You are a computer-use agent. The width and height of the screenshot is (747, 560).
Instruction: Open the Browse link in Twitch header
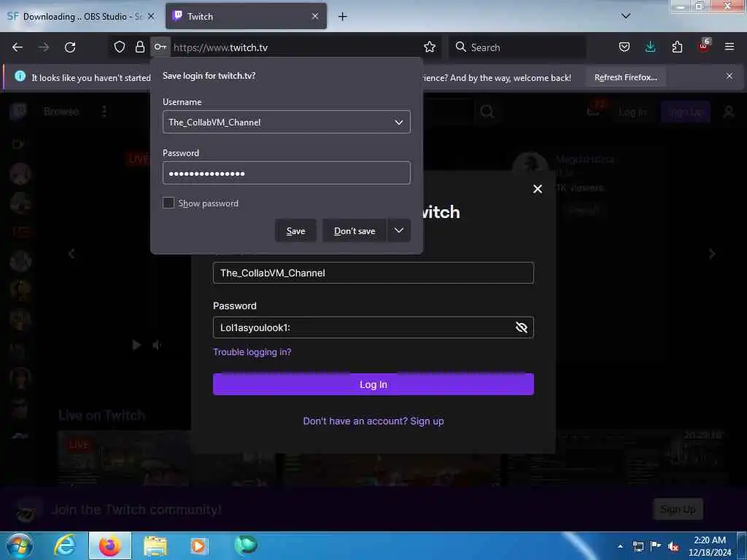[61, 112]
